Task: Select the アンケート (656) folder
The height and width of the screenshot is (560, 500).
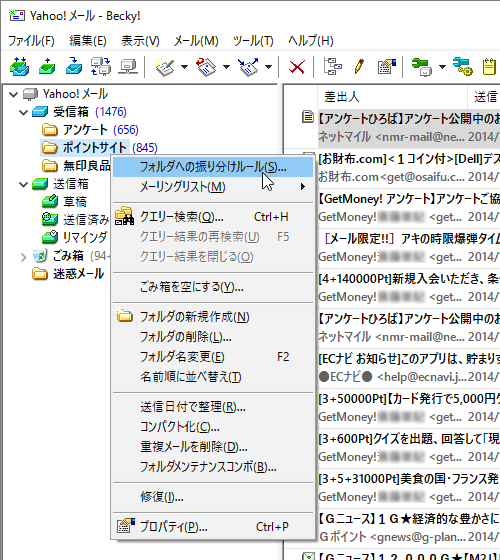Action: click(90, 130)
